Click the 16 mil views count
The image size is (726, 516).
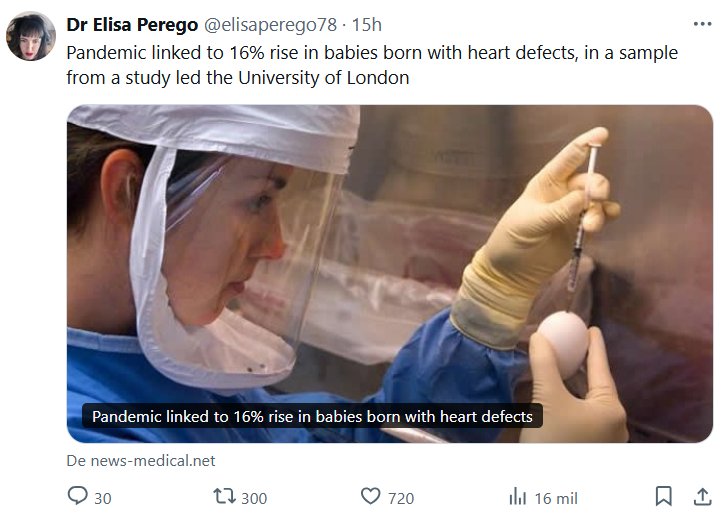[556, 497]
